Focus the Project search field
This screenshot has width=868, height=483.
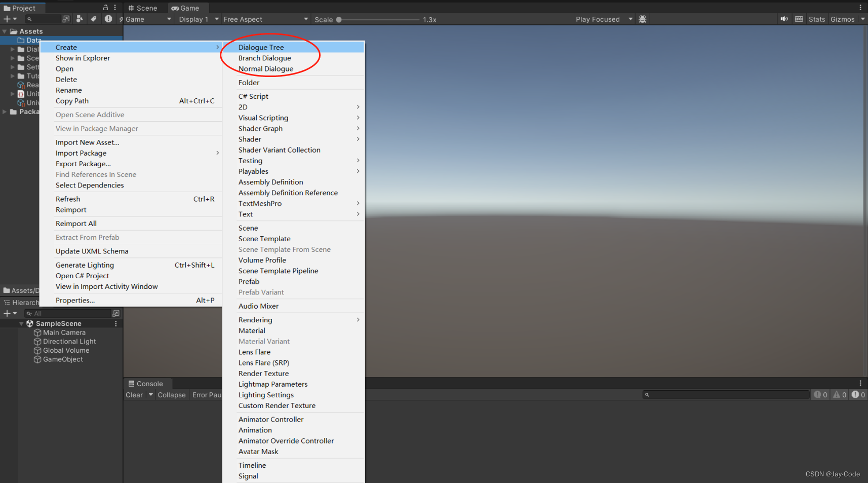(44, 19)
